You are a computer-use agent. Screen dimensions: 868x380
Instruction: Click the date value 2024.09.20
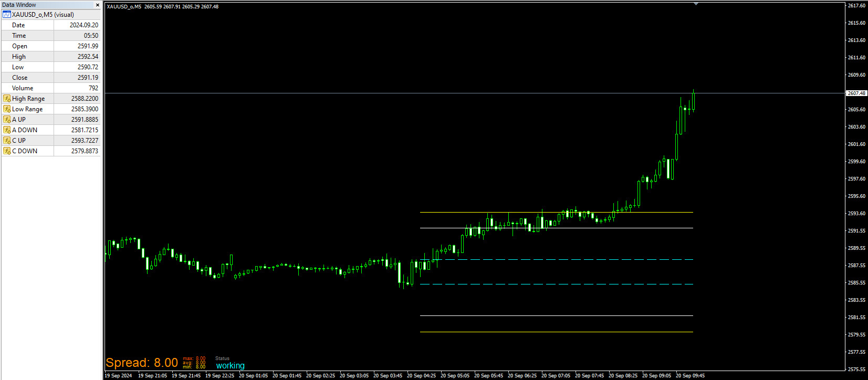pos(84,25)
